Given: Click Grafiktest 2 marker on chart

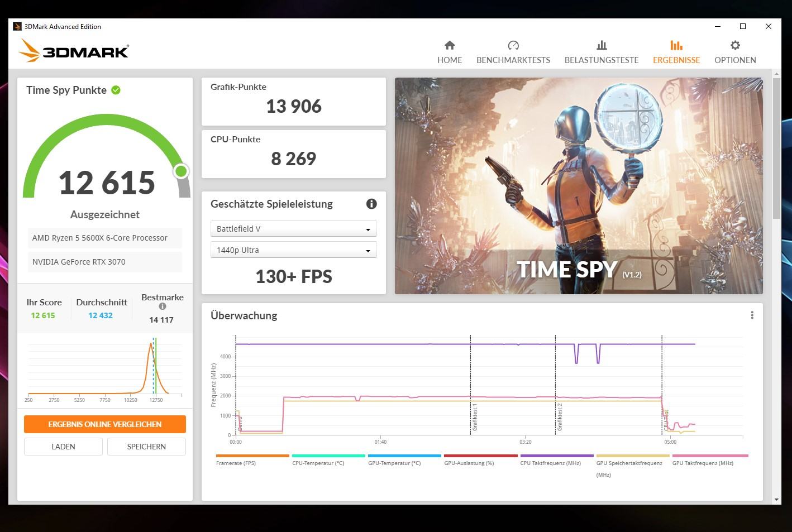Looking at the screenshot, I should [559, 417].
